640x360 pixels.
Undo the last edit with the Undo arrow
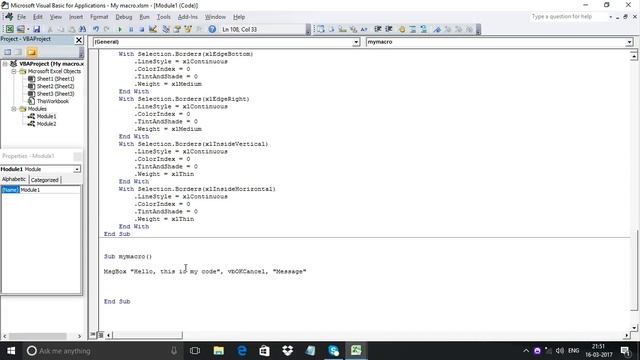[96, 29]
